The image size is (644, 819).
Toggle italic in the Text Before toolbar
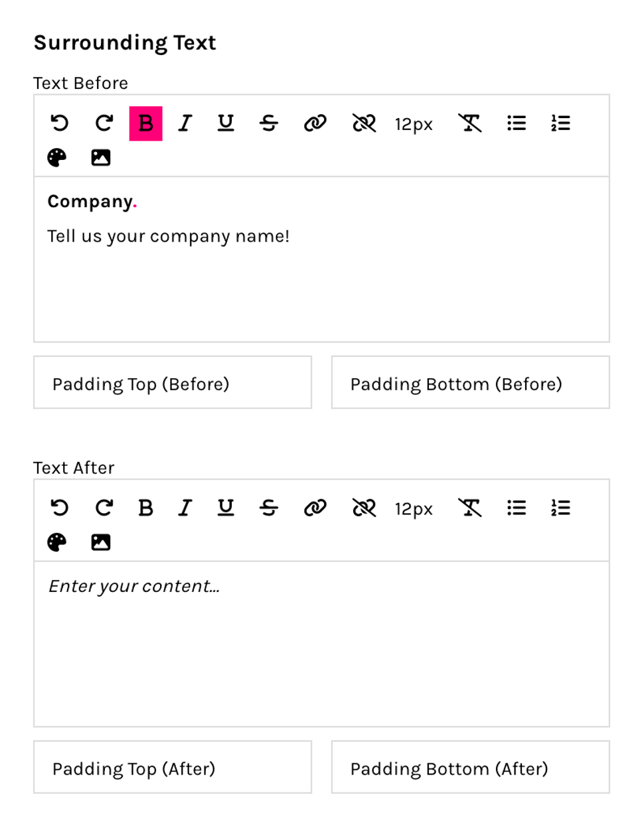(185, 123)
